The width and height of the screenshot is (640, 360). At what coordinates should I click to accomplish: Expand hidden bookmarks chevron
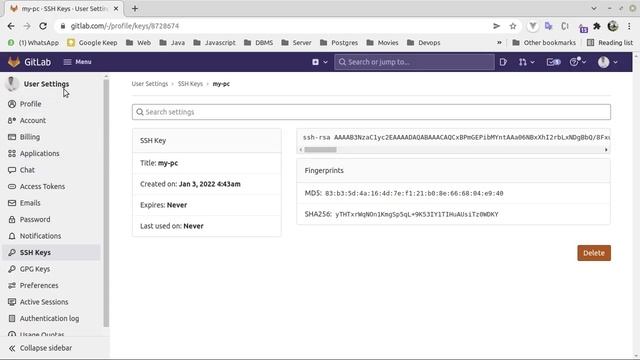tap(499, 42)
